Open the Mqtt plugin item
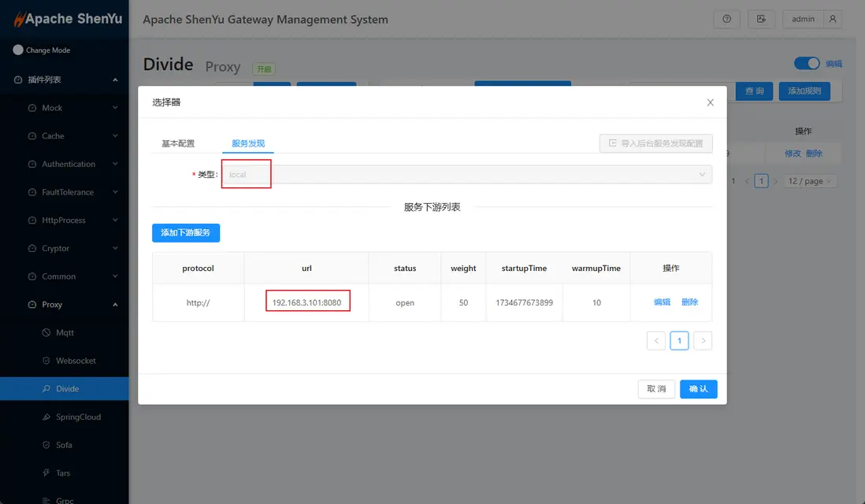This screenshot has width=865, height=504. [65, 332]
